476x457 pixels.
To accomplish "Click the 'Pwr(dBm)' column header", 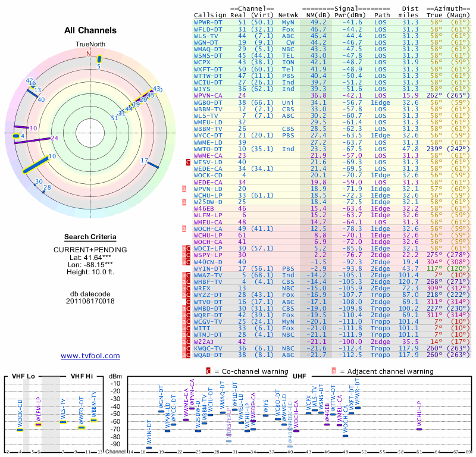I will click(350, 15).
